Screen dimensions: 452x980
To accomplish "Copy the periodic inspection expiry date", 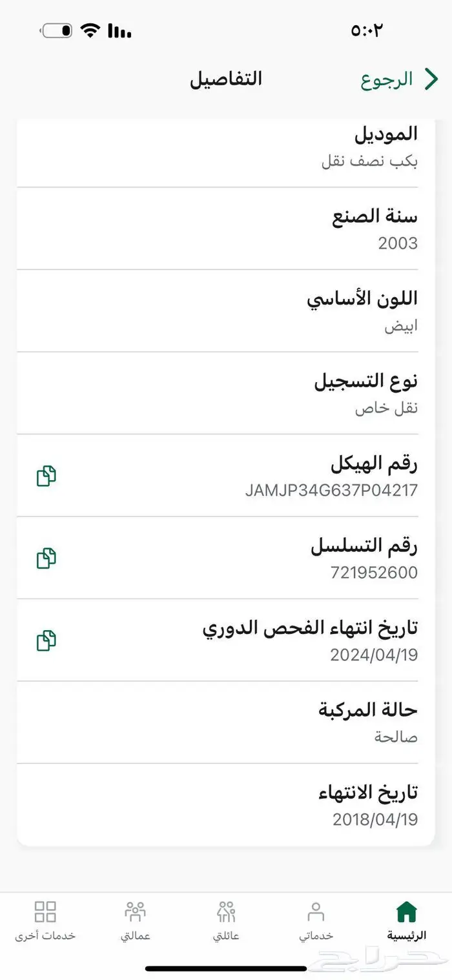I will (x=46, y=640).
